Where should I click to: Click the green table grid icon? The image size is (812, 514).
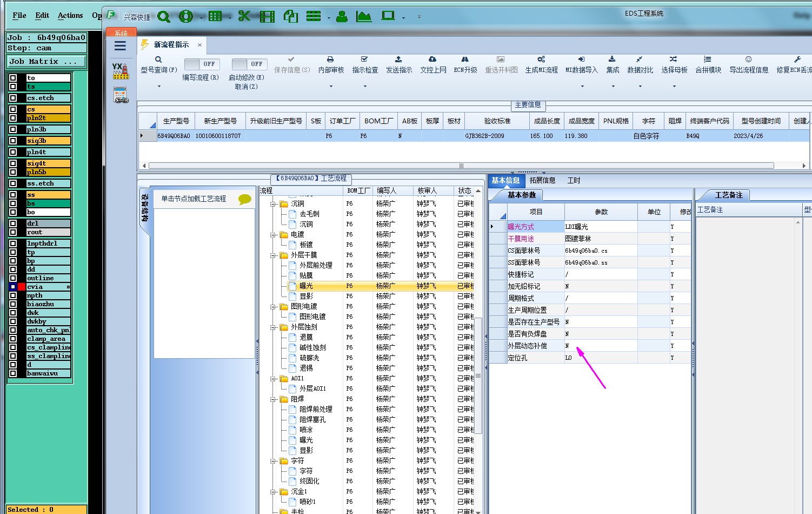(x=215, y=16)
